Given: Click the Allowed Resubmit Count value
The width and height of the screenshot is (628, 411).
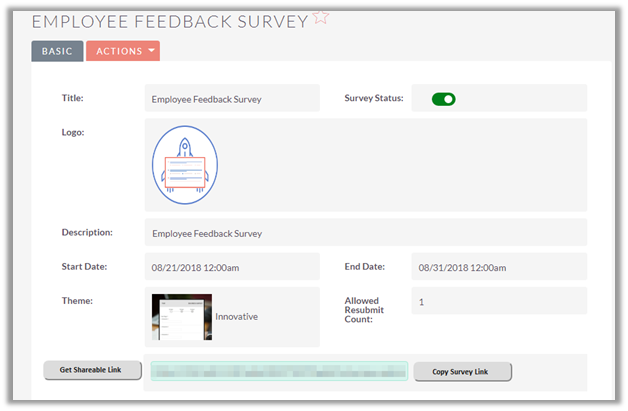Looking at the screenshot, I should tap(422, 301).
